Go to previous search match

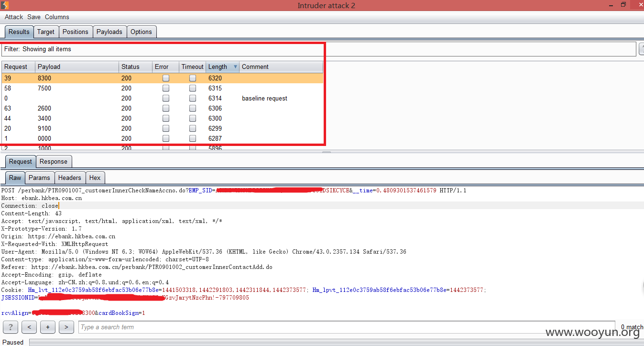(x=29, y=327)
